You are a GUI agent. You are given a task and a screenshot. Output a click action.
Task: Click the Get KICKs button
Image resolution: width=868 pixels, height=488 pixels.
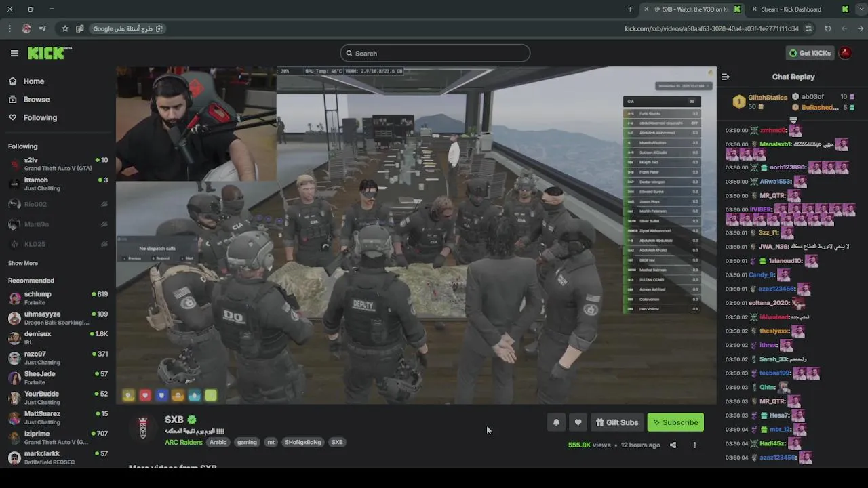810,53
